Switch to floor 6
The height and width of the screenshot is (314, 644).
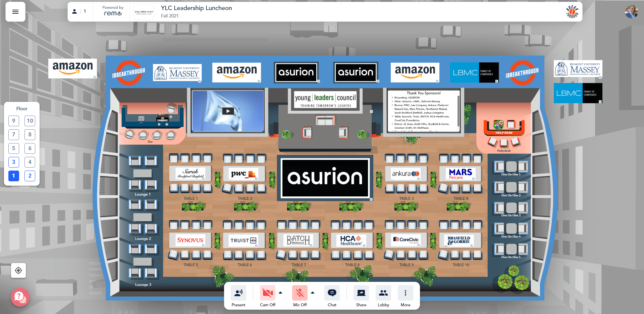pos(30,148)
